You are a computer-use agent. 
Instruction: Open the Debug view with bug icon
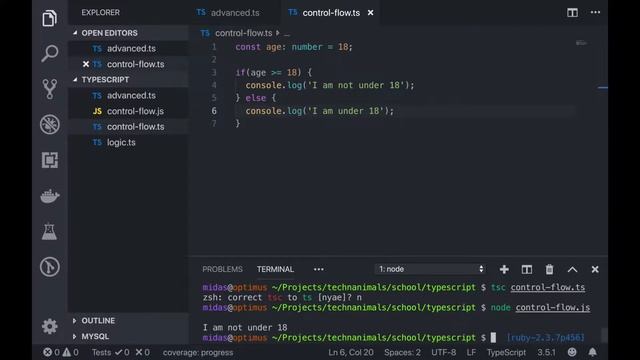tap(49, 124)
